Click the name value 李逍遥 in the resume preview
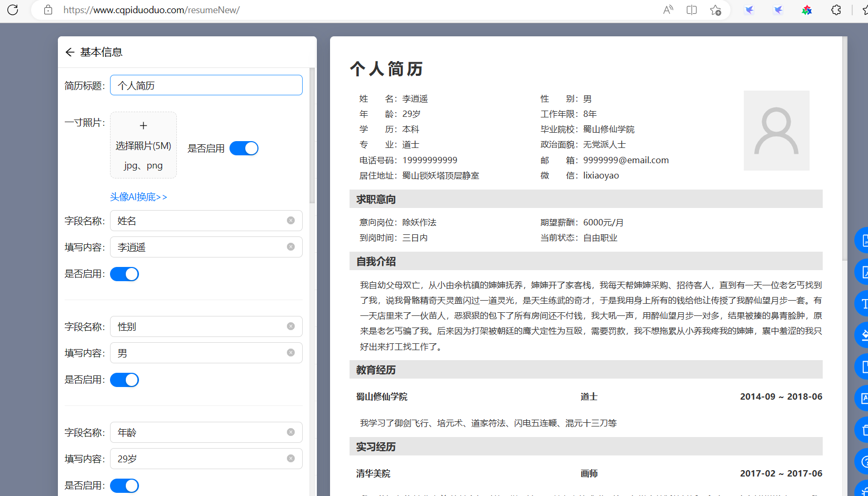868x496 pixels. (415, 98)
